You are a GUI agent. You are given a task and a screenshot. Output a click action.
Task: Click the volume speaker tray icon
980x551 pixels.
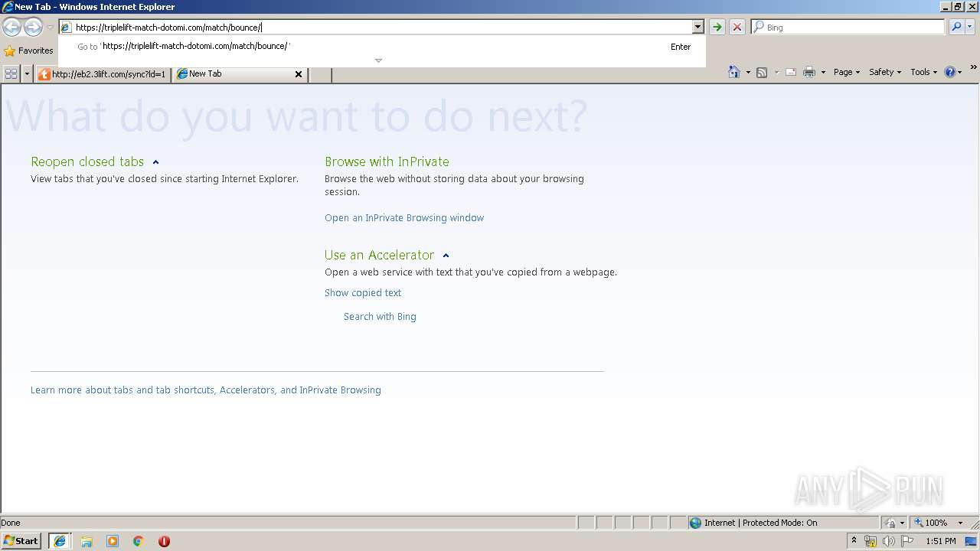tap(888, 541)
